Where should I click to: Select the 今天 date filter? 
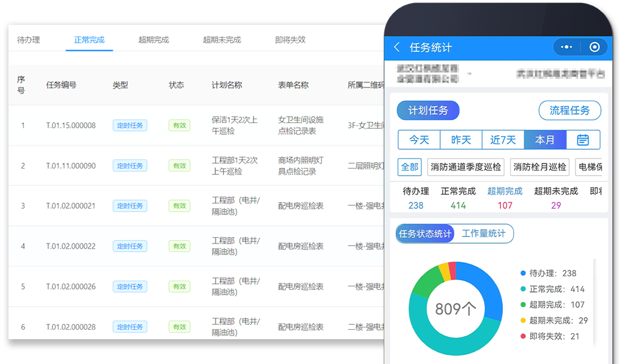(x=419, y=140)
